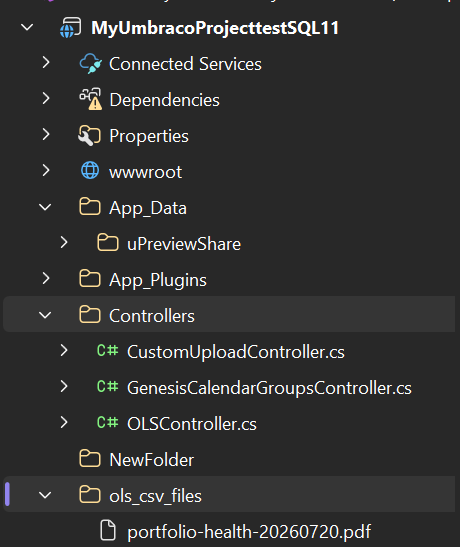Expand the uPreviewShare folder
Screen dimensions: 460x547
(64, 242)
